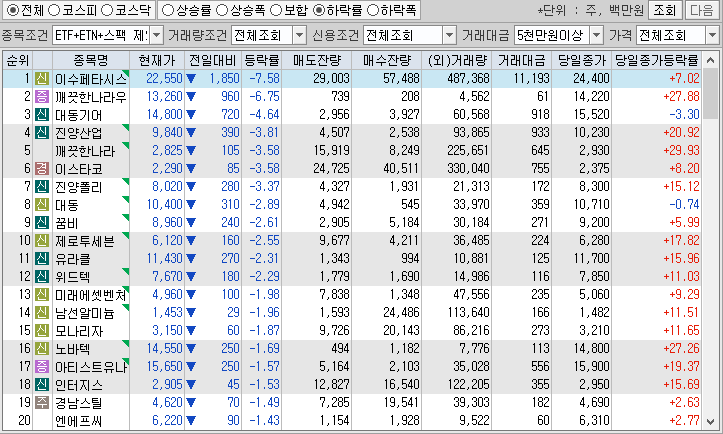Select the 하락률 radio button
Screen dimensions: 723x434
319,10
